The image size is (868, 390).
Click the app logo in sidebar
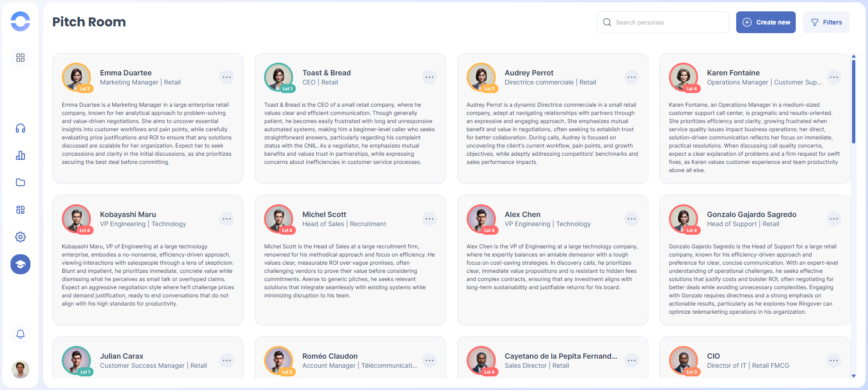tap(20, 21)
